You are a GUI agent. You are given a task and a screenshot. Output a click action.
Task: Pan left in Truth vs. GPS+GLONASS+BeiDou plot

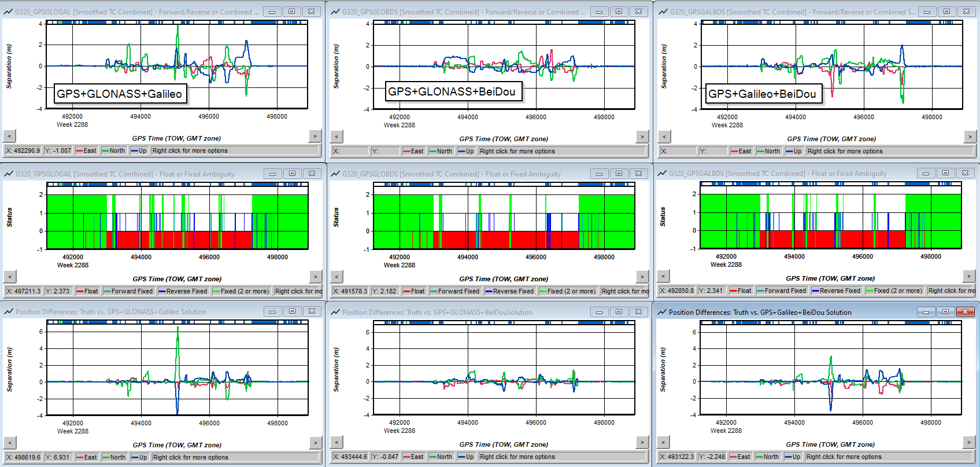click(x=336, y=443)
